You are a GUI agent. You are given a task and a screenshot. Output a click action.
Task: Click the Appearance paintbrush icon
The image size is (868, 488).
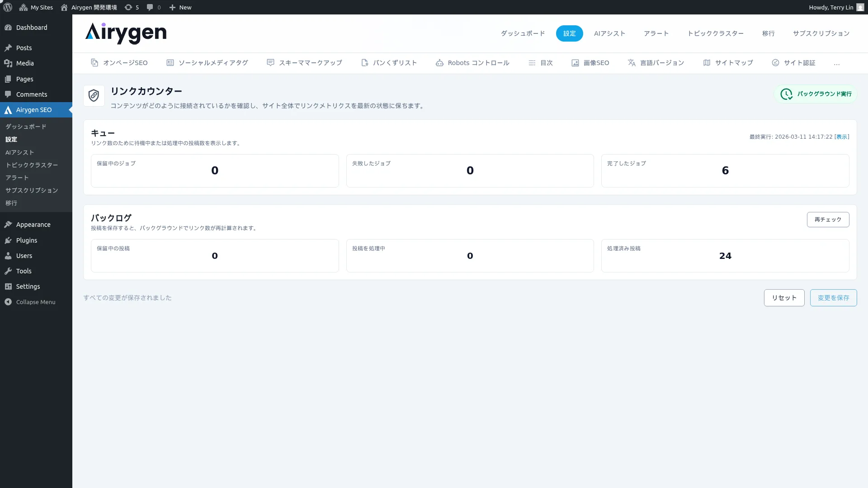tap(8, 225)
